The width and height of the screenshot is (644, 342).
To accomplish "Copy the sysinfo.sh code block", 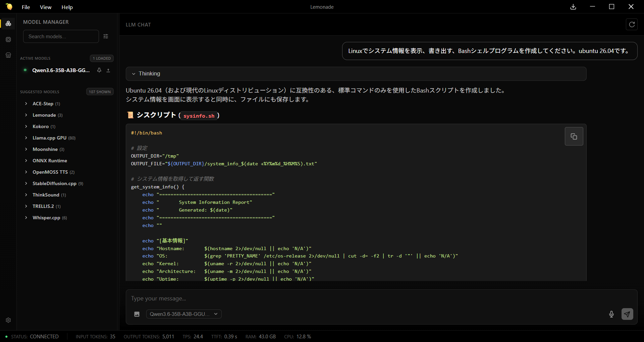I will click(574, 136).
